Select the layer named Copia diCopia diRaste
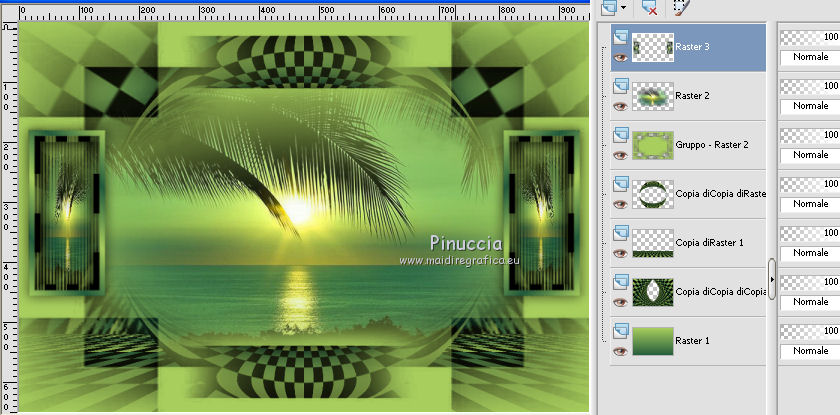Viewport: 840px width, 415px height. click(721, 194)
